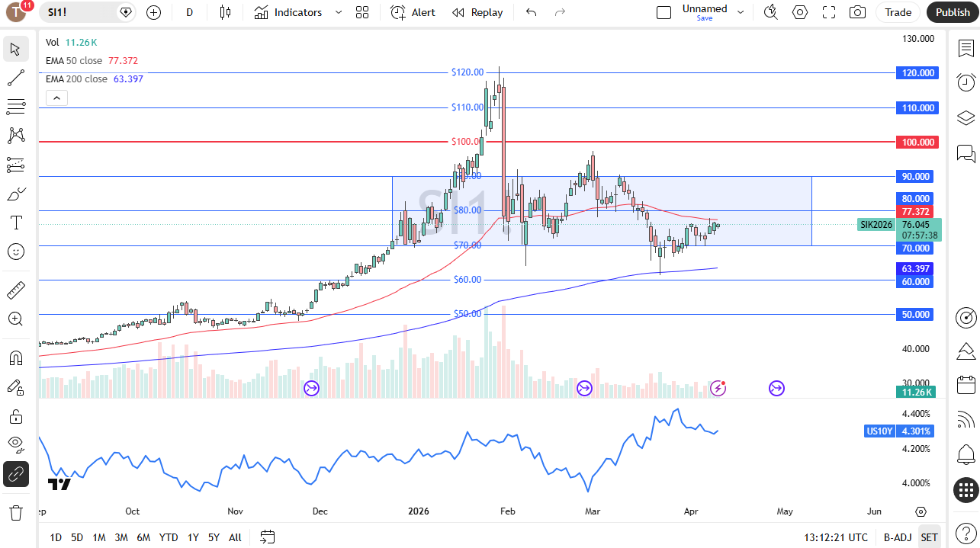980x548 pixels.
Task: Redo the chart action
Action: pos(561,12)
